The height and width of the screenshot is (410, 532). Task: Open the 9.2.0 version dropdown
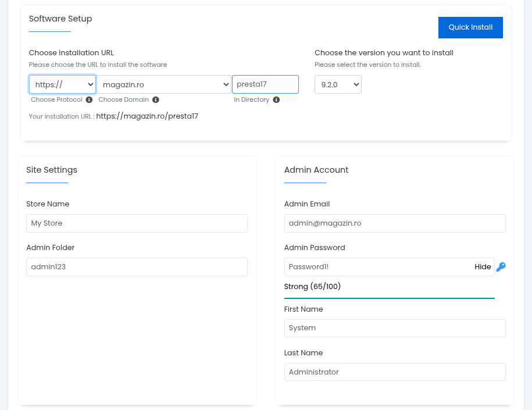coord(338,84)
